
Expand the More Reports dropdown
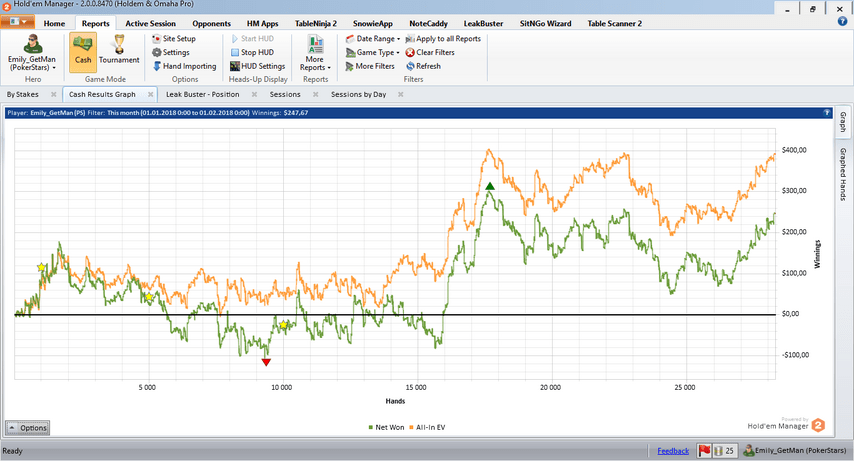(315, 53)
